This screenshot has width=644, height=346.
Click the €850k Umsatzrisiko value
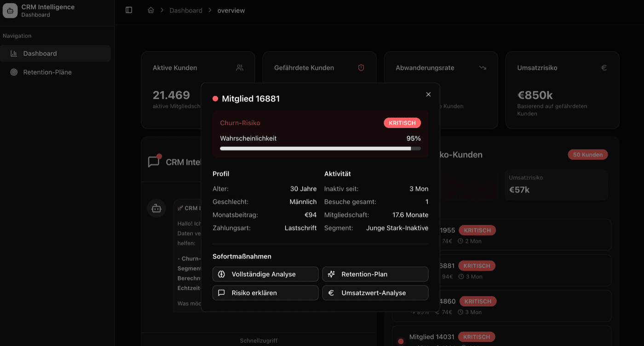[535, 95]
